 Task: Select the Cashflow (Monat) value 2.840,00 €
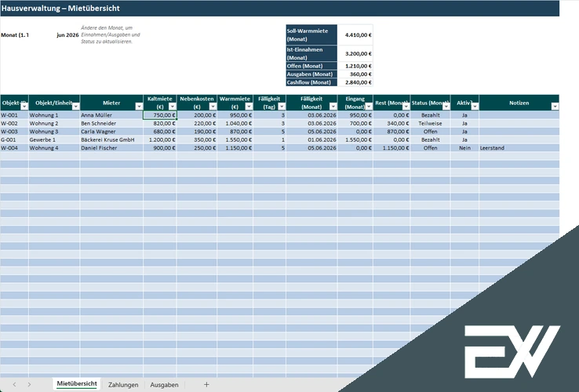coord(355,82)
